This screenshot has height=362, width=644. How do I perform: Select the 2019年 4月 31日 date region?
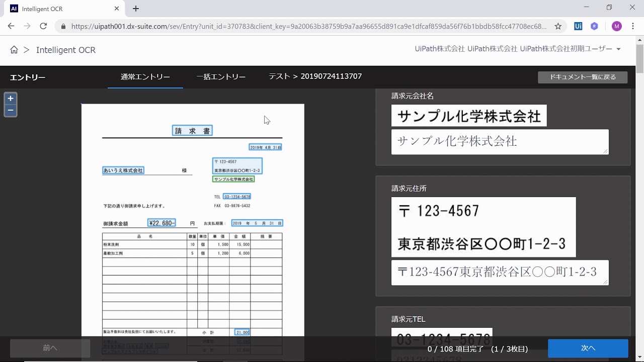tap(265, 147)
